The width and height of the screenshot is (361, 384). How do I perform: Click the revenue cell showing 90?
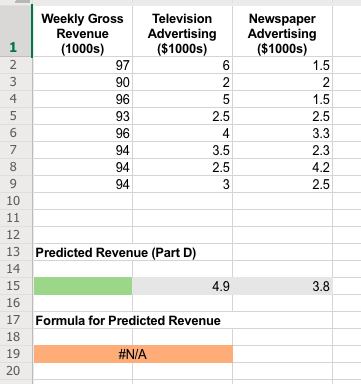coord(82,82)
